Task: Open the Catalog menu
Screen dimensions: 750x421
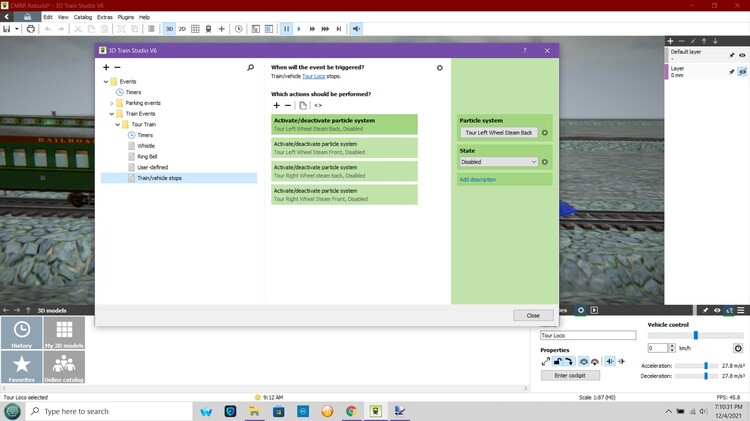Action: (83, 17)
